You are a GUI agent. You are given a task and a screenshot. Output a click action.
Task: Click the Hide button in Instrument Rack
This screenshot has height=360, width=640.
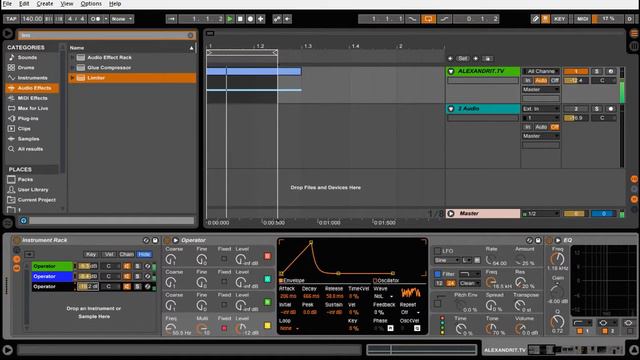point(144,254)
